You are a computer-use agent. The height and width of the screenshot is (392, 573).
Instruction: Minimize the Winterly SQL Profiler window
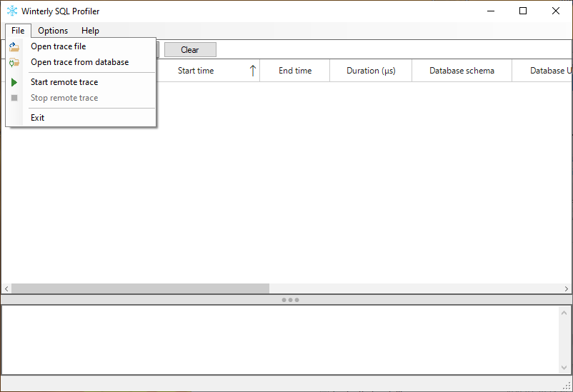(x=491, y=11)
